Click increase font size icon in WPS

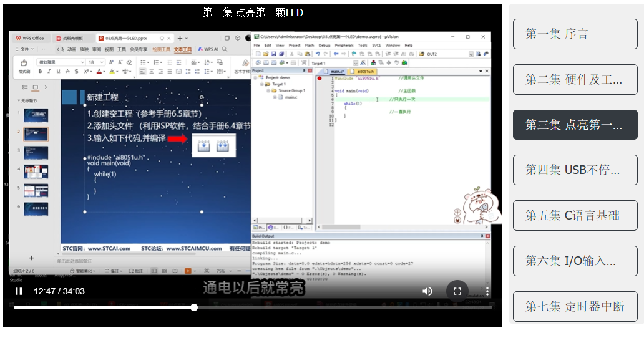[x=111, y=62]
